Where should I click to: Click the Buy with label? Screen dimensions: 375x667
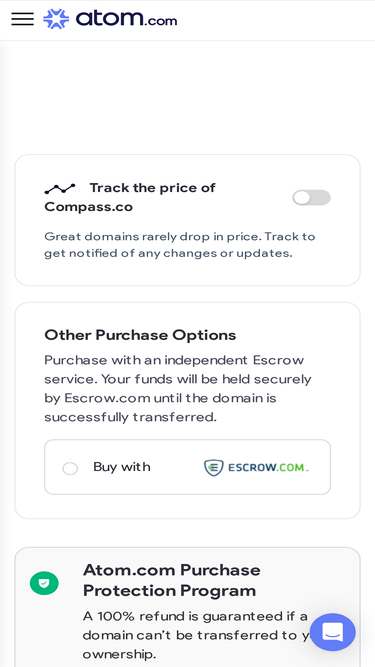(x=122, y=467)
